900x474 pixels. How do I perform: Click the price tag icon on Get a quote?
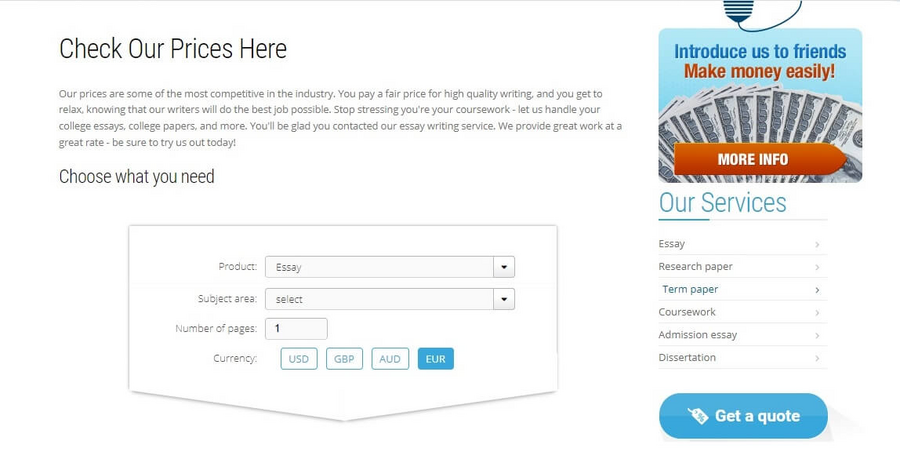click(x=698, y=415)
